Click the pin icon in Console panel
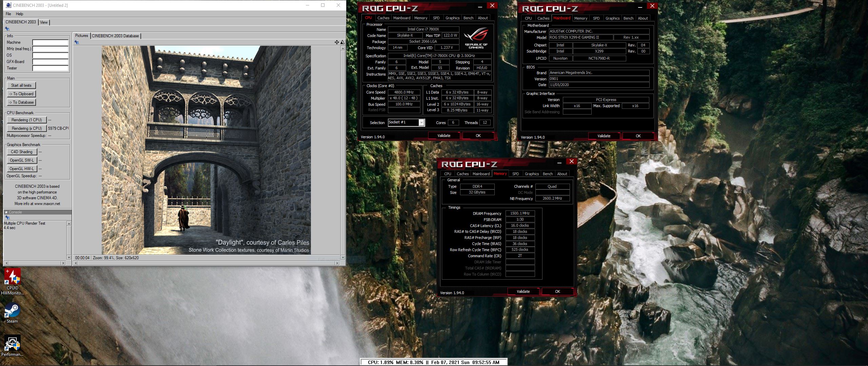 point(7,218)
